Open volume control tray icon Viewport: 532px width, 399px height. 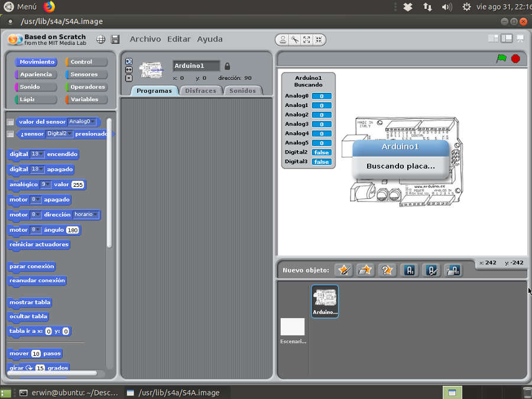tap(447, 7)
